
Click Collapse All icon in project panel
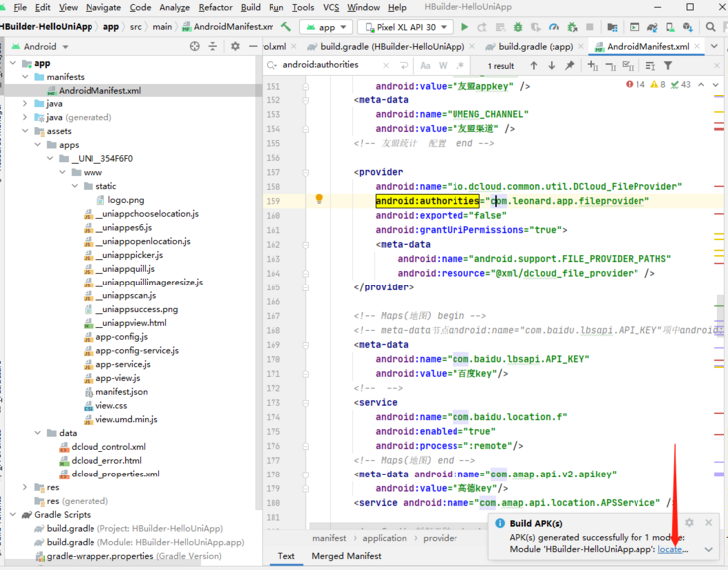coord(212,46)
